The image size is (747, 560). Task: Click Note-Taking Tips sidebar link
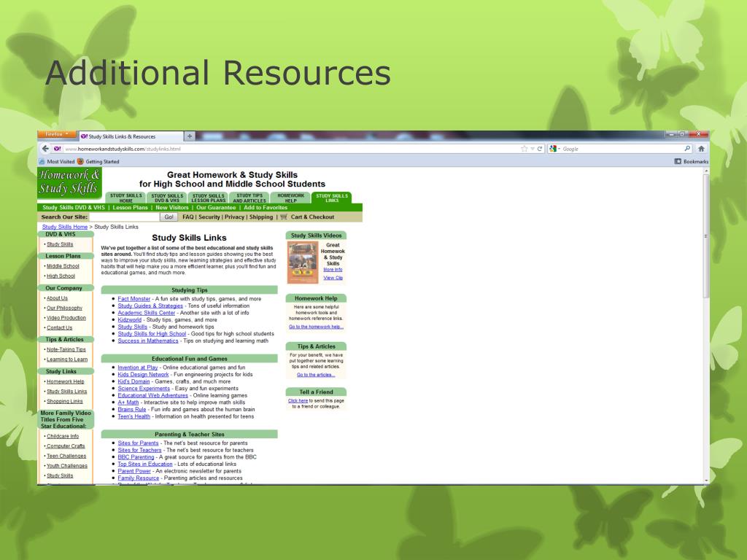click(66, 349)
